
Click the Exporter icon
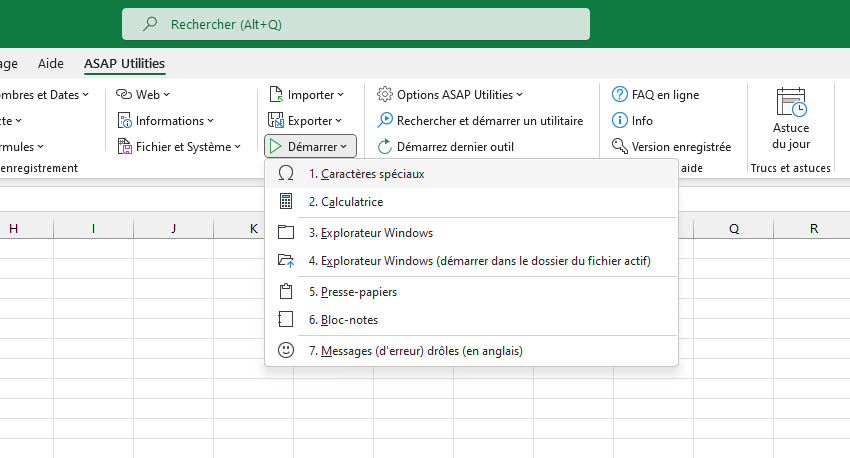[x=276, y=120]
